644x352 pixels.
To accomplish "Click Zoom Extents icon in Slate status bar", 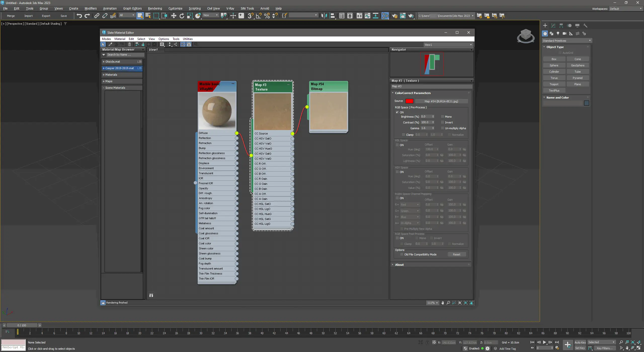I will coord(460,303).
